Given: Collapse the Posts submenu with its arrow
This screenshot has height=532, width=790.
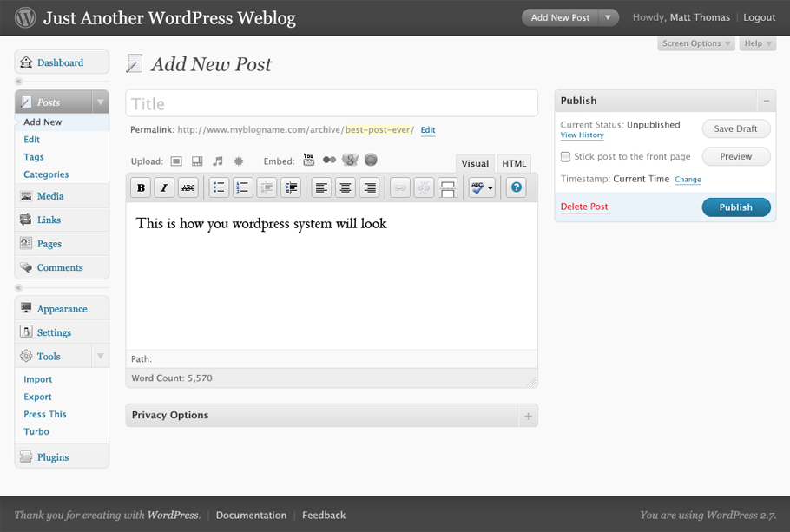Looking at the screenshot, I should [x=100, y=102].
